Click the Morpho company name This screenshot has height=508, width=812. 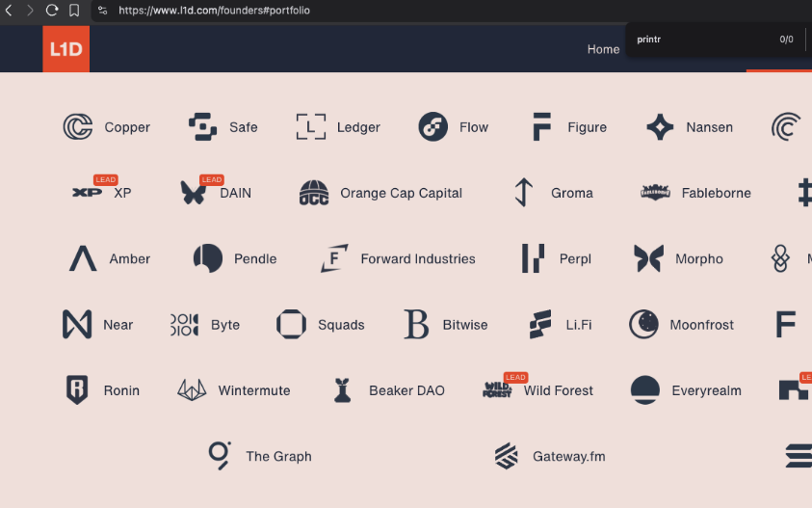coord(699,258)
